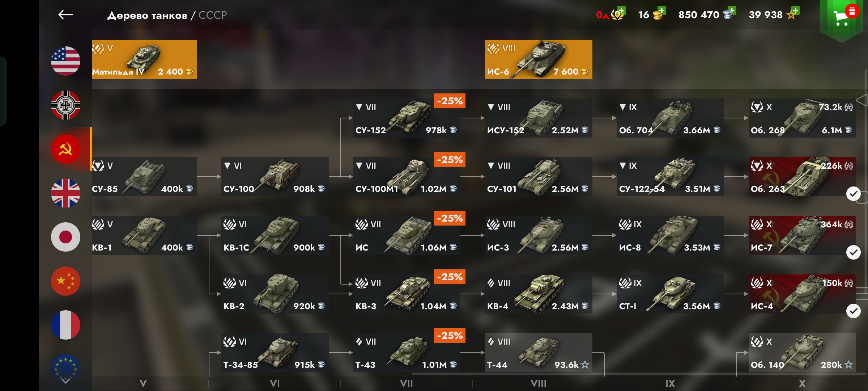Select the United Kingdom flag
868x391 pixels.
65,193
